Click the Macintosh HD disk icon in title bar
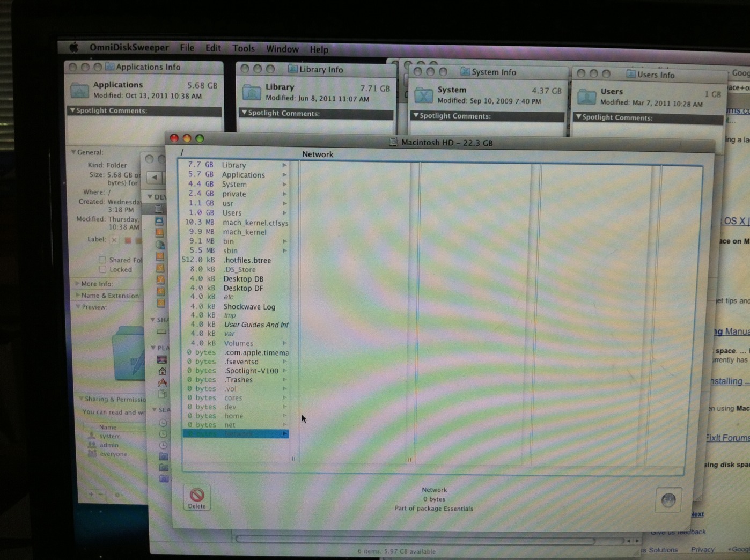 point(394,142)
